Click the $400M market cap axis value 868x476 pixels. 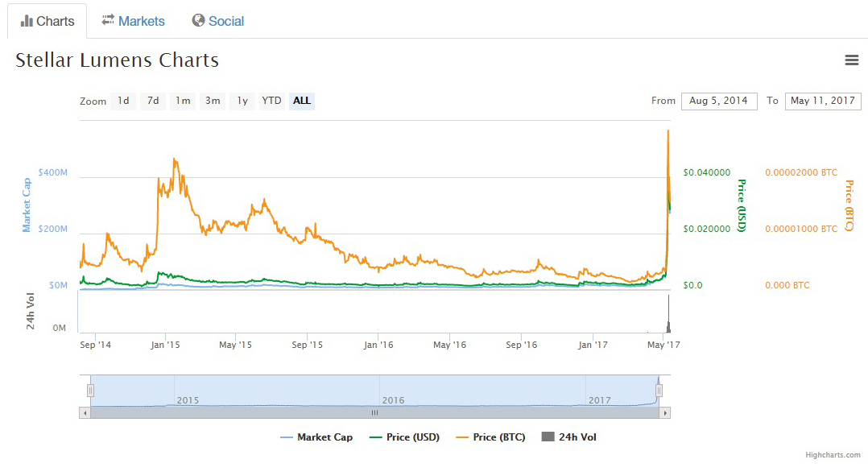[52, 172]
